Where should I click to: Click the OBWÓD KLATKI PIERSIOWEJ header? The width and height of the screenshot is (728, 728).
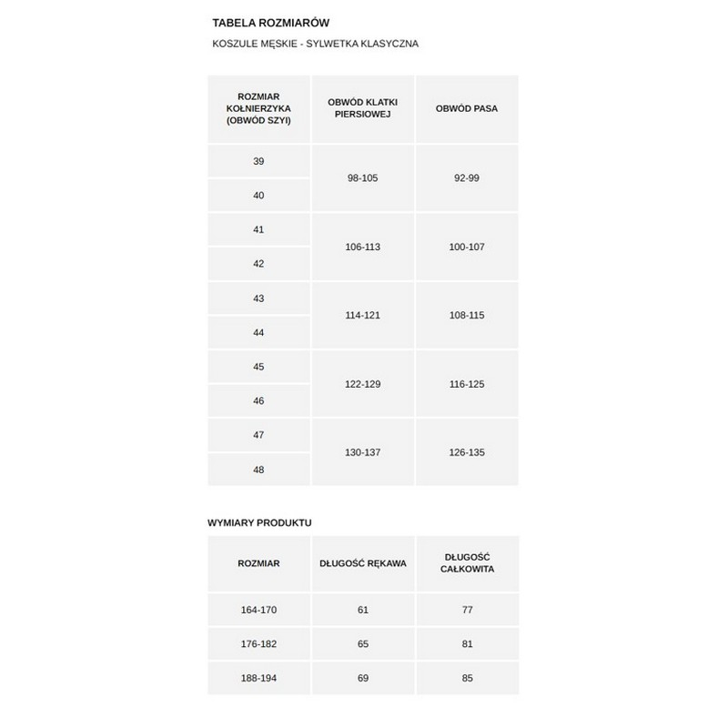[x=363, y=108]
